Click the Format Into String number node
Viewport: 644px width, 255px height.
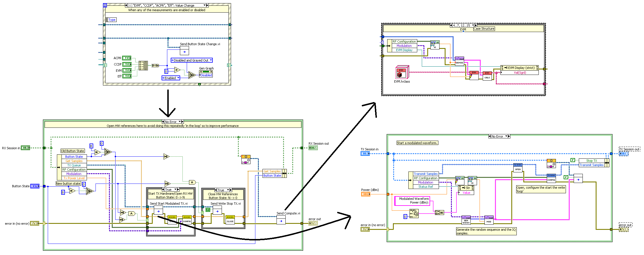(x=414, y=214)
